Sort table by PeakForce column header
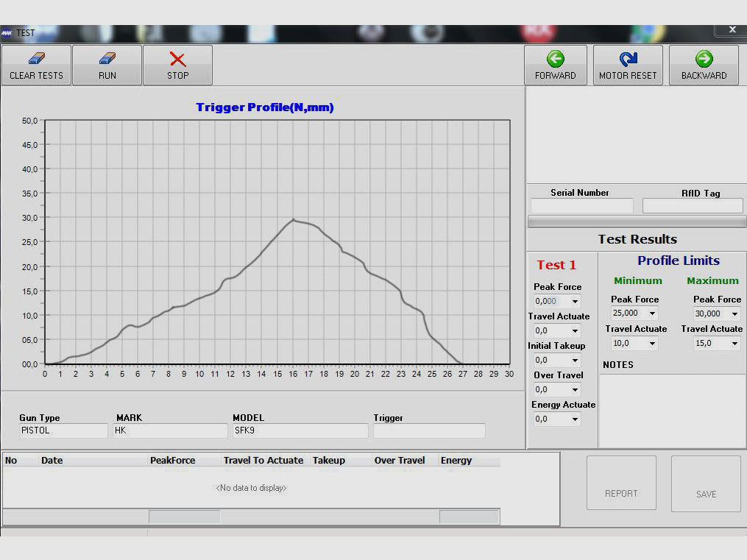The width and height of the screenshot is (747, 560). click(x=173, y=461)
